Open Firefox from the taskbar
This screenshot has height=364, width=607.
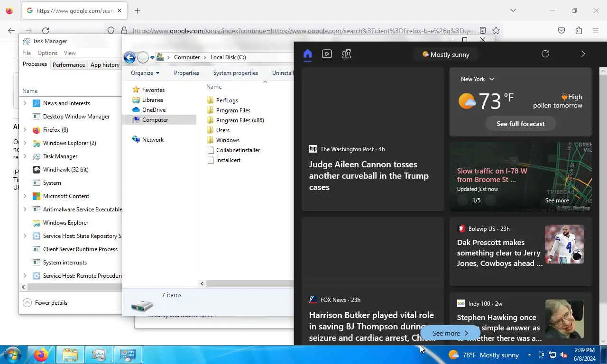41,355
